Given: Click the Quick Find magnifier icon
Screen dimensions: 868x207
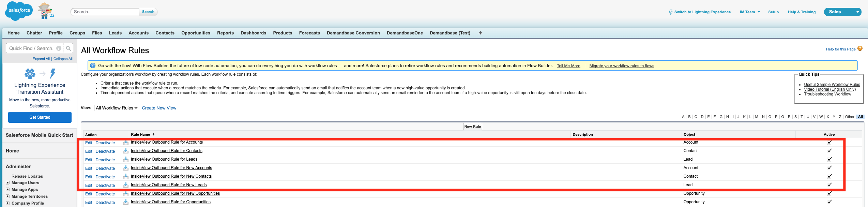Looking at the screenshot, I should tap(68, 48).
